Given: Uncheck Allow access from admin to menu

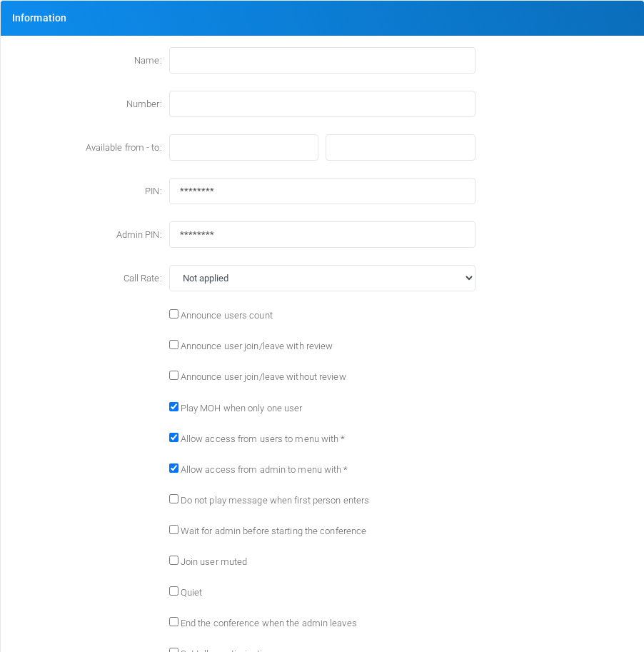Looking at the screenshot, I should (x=173, y=468).
